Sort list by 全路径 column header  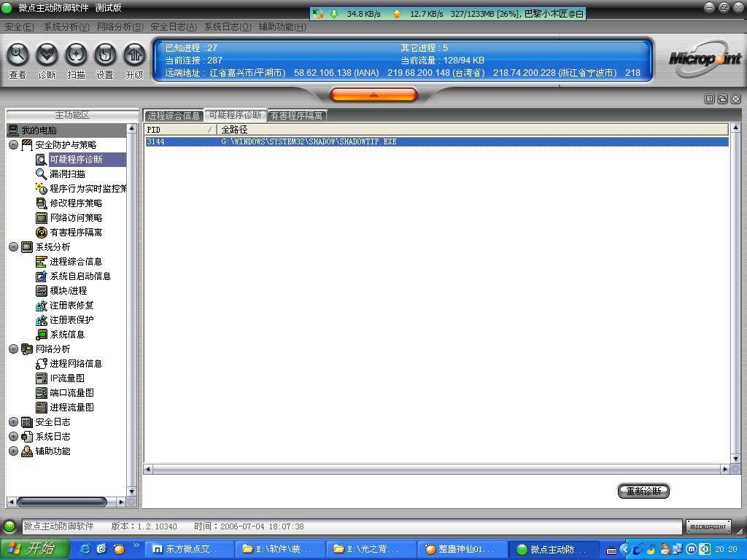[x=473, y=130]
